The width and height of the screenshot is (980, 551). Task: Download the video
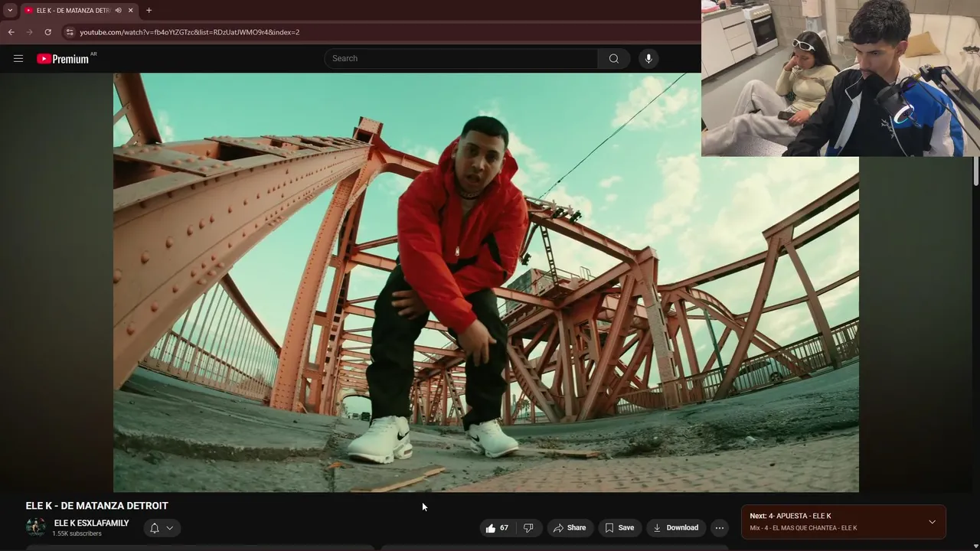[x=675, y=528]
